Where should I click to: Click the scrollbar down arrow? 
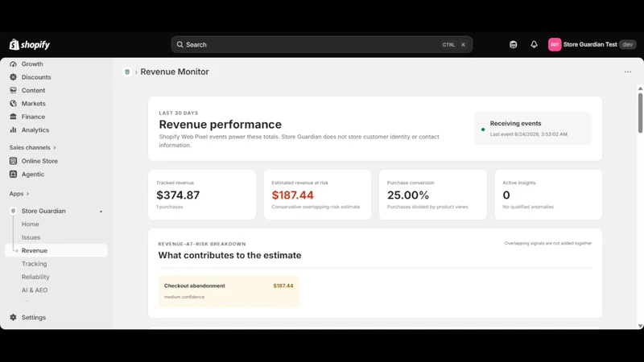[x=640, y=326]
